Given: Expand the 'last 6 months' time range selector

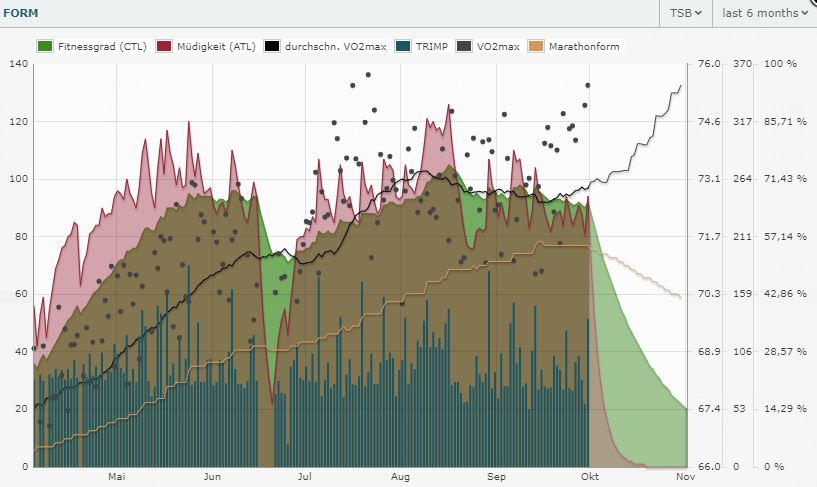Looking at the screenshot, I should pos(764,13).
